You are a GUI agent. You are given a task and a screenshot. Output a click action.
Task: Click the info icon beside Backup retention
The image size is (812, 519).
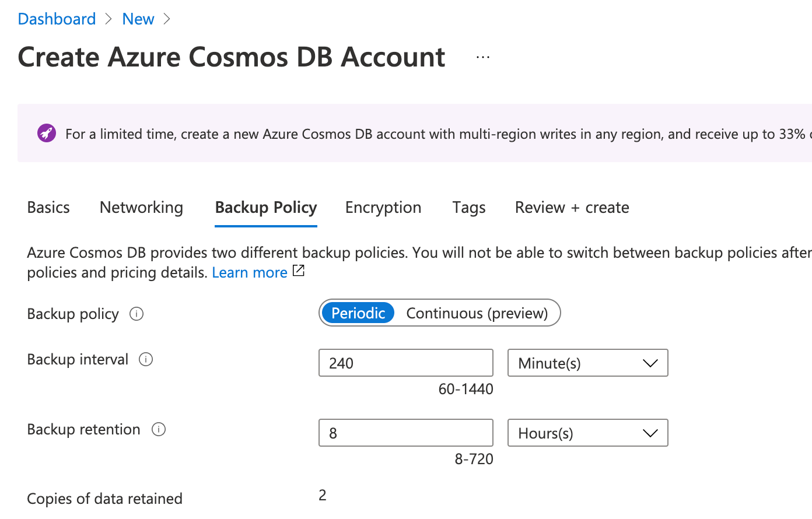pos(159,429)
